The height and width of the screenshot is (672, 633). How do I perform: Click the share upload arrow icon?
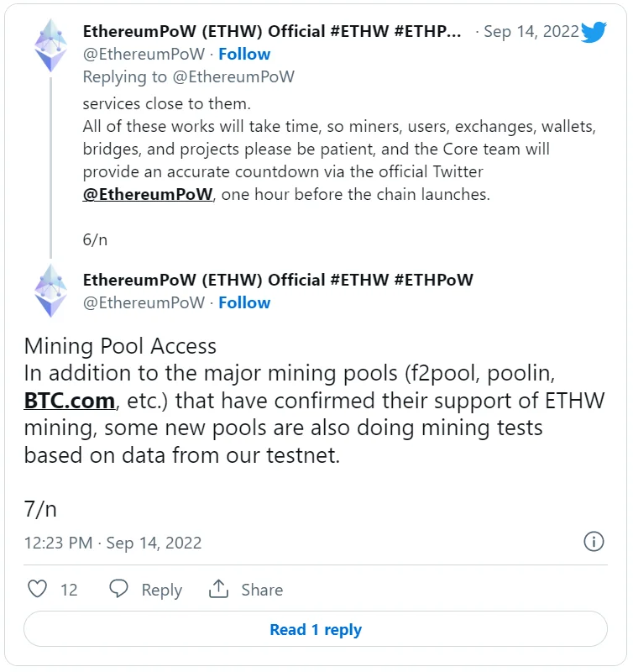click(x=219, y=589)
